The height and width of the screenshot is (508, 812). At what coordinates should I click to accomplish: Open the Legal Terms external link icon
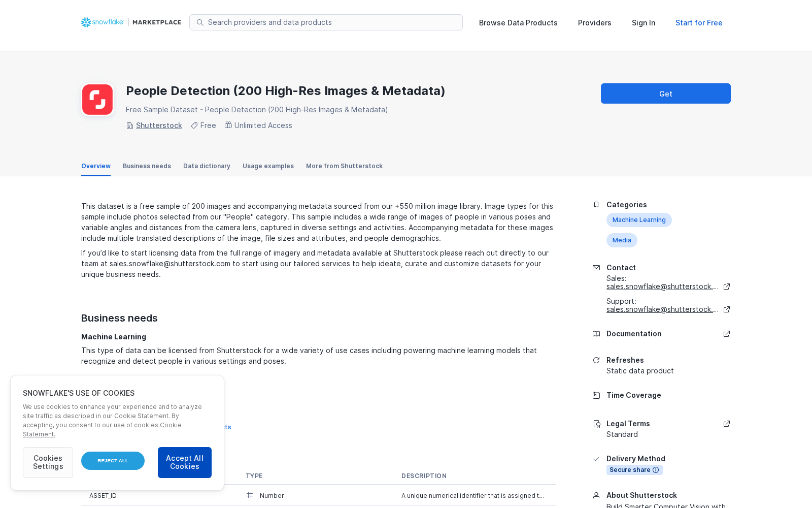pyautogui.click(x=727, y=424)
